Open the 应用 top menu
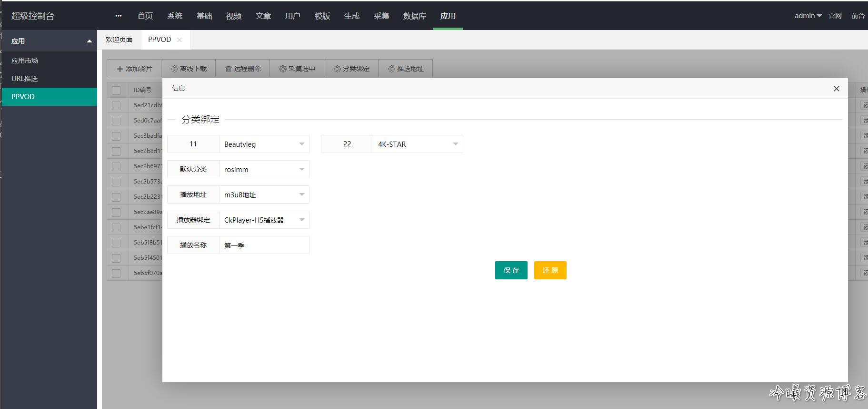The height and width of the screenshot is (409, 868). pyautogui.click(x=448, y=16)
